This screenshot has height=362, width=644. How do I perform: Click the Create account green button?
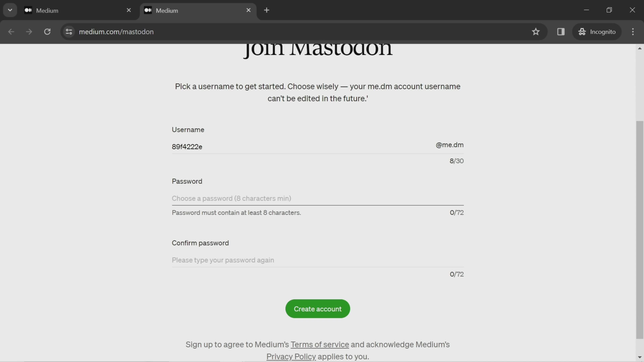[318, 309]
